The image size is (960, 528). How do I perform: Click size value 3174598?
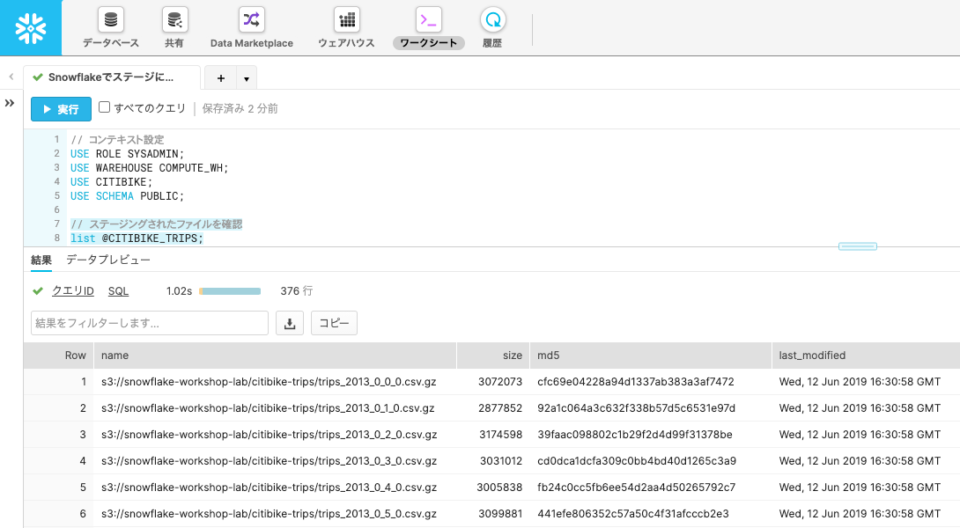[x=500, y=434]
